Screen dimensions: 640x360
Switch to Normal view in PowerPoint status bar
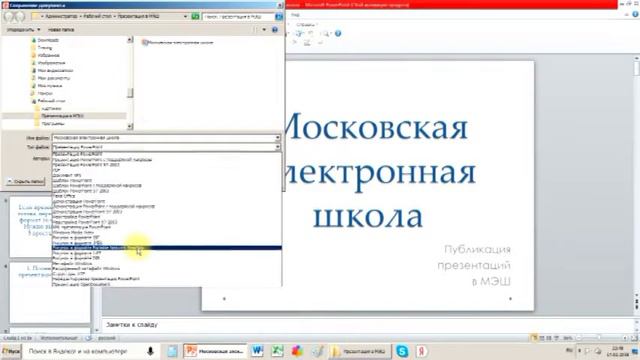(x=534, y=338)
